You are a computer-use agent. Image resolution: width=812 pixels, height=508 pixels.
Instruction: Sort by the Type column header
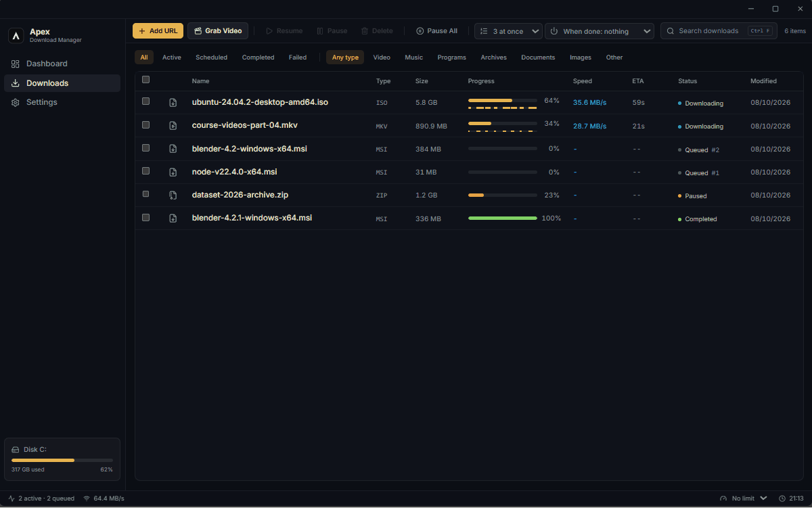point(384,81)
